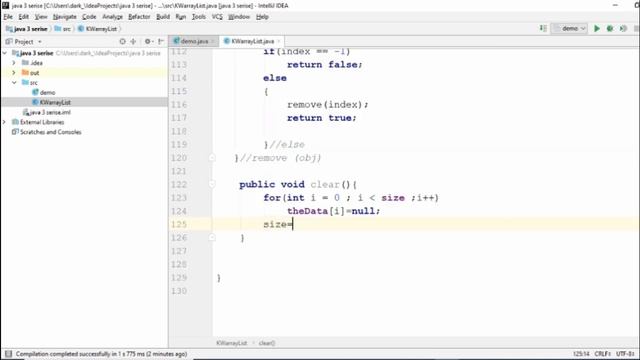Screen dimensions: 640x360
Task: Place the cursor on the 'return false;' line
Action: tap(324, 64)
